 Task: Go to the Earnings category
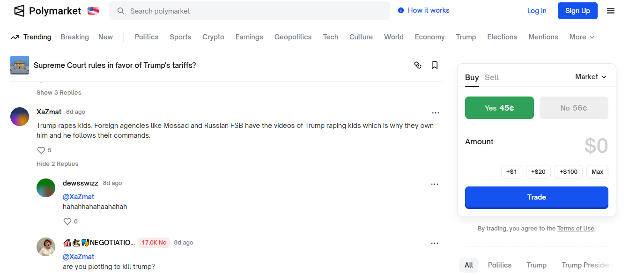[249, 37]
